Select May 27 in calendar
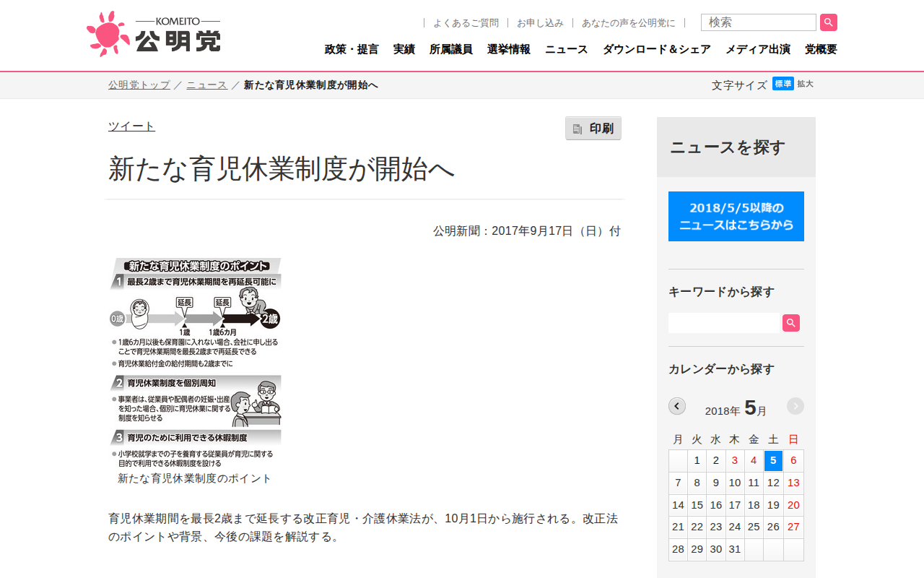 point(793,527)
